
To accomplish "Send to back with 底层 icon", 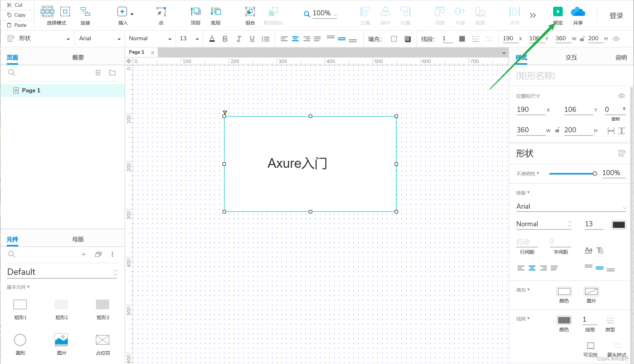I will click(x=216, y=12).
